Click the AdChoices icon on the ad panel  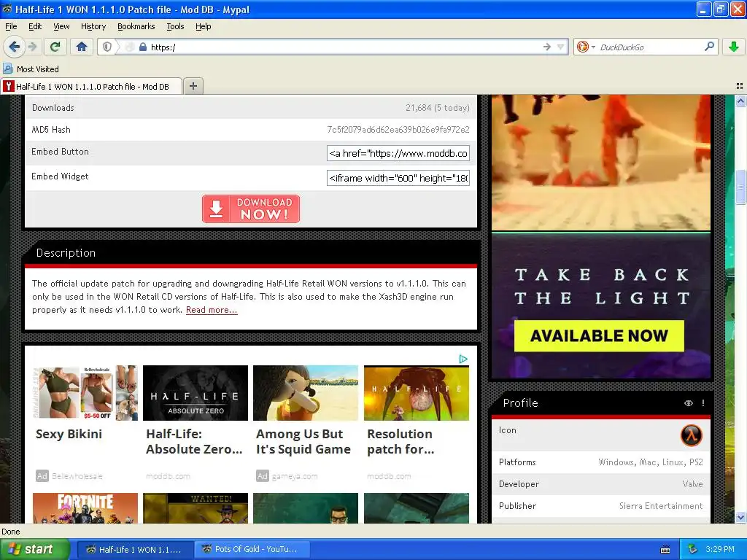click(x=463, y=359)
